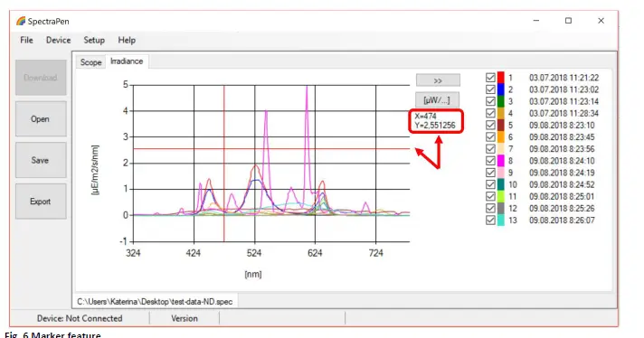Click the Open button

41,119
